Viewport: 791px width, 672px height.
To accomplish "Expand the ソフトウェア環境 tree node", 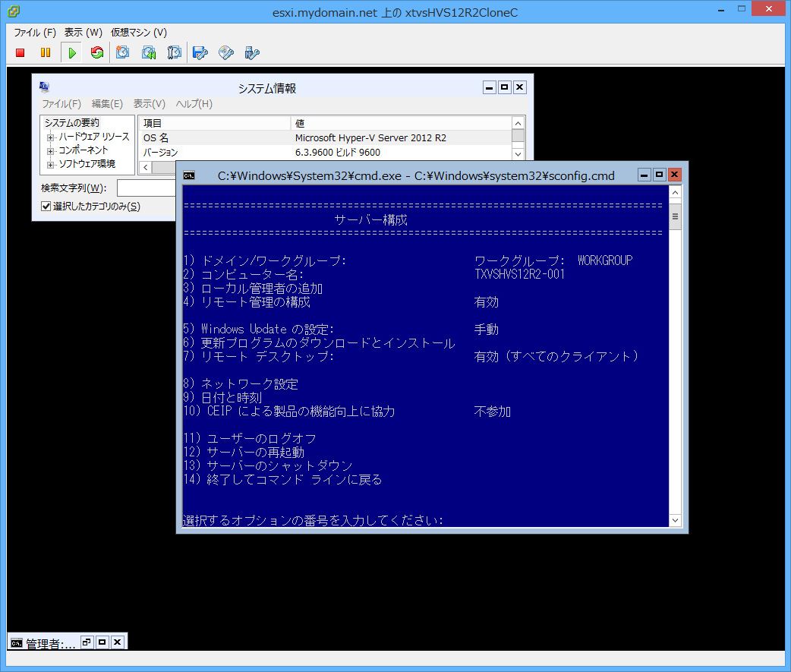I will (x=50, y=165).
